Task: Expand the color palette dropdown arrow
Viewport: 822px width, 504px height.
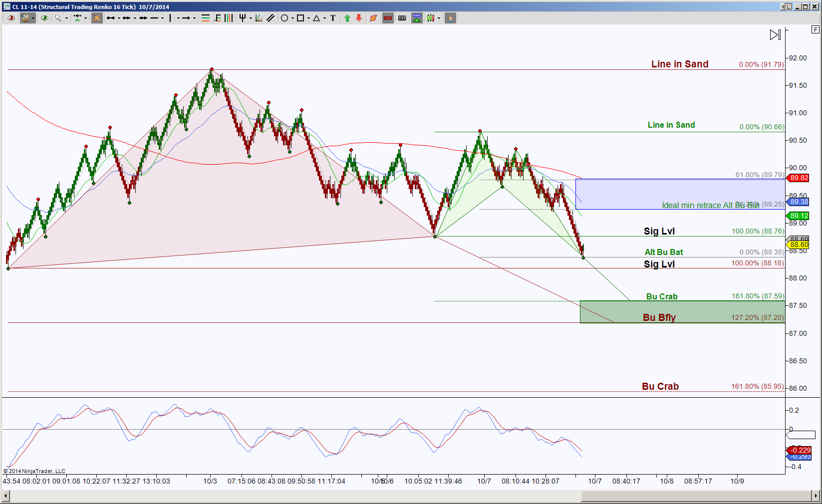Action: point(33,18)
